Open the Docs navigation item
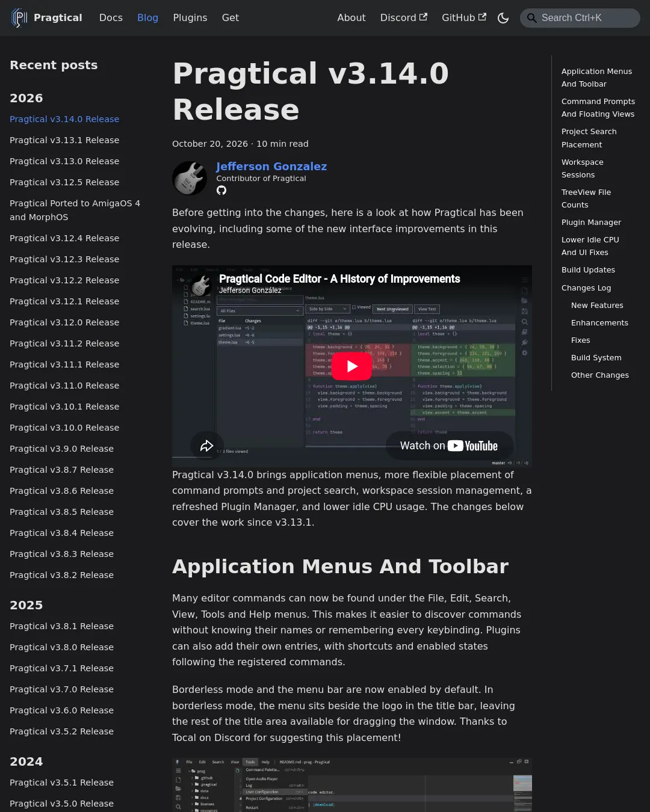 [111, 18]
